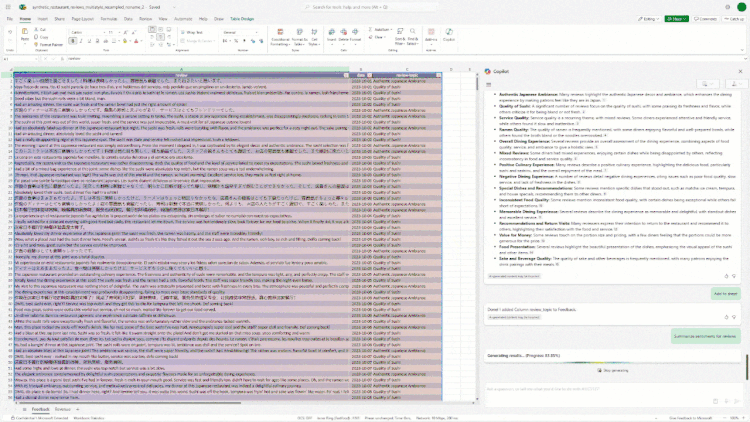Click the Percent style icon
750x422 pixels.
[x=236, y=41]
